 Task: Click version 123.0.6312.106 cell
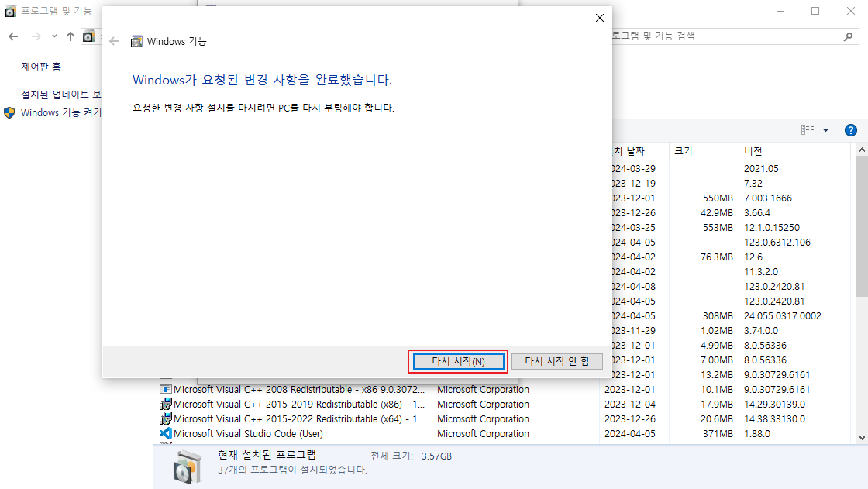click(x=777, y=242)
